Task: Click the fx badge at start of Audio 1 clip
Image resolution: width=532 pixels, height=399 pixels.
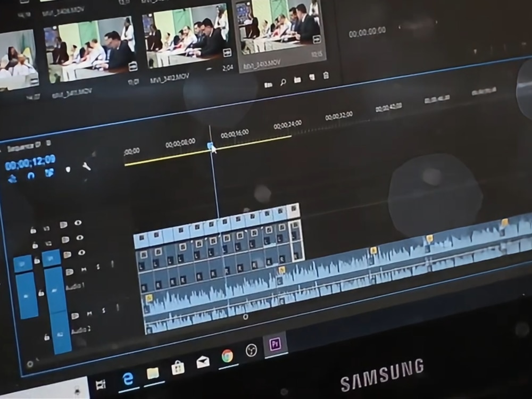Action: [x=148, y=298]
